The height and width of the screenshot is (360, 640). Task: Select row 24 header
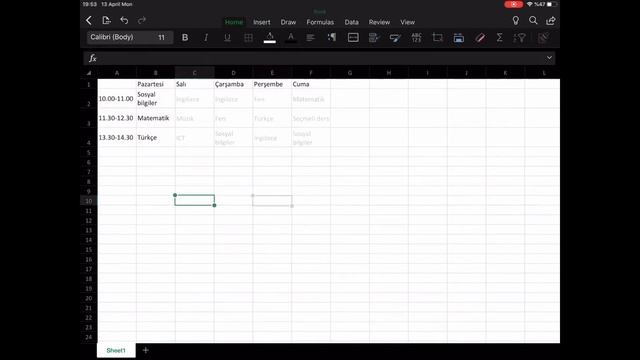(89, 337)
